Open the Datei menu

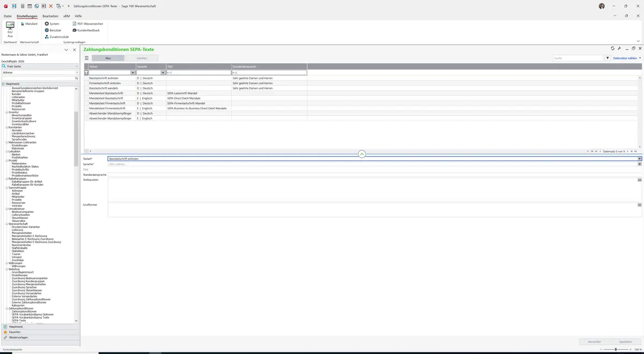tap(8, 16)
